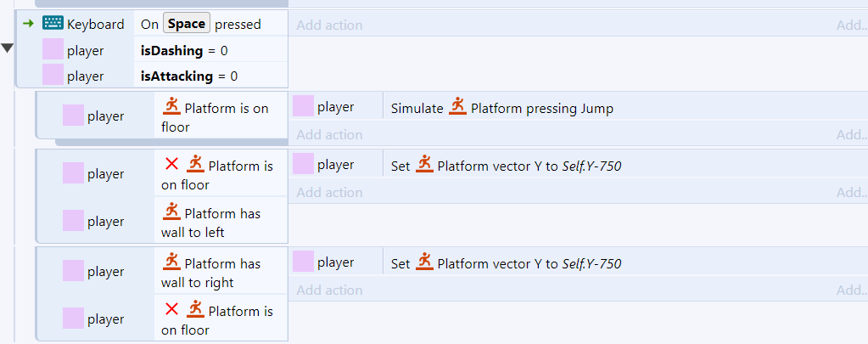The width and height of the screenshot is (868, 344).
Task: Toggle the red invert X on first floor condition
Action: click(x=172, y=165)
